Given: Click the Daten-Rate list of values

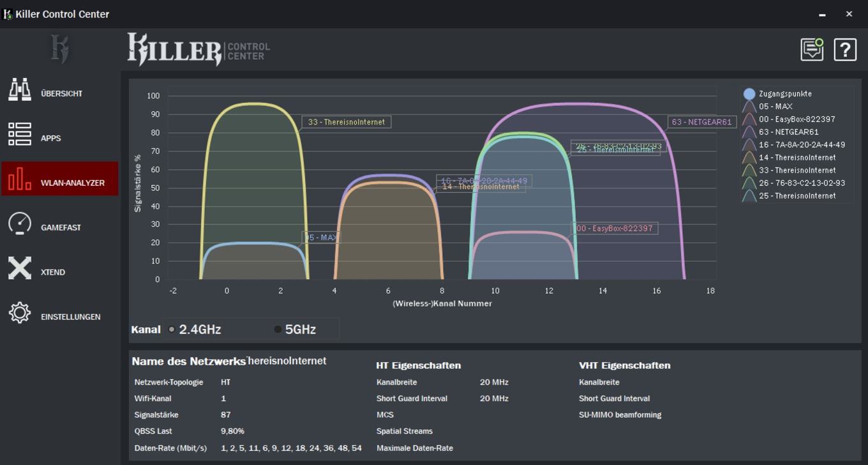Looking at the screenshot, I should click(x=292, y=448).
